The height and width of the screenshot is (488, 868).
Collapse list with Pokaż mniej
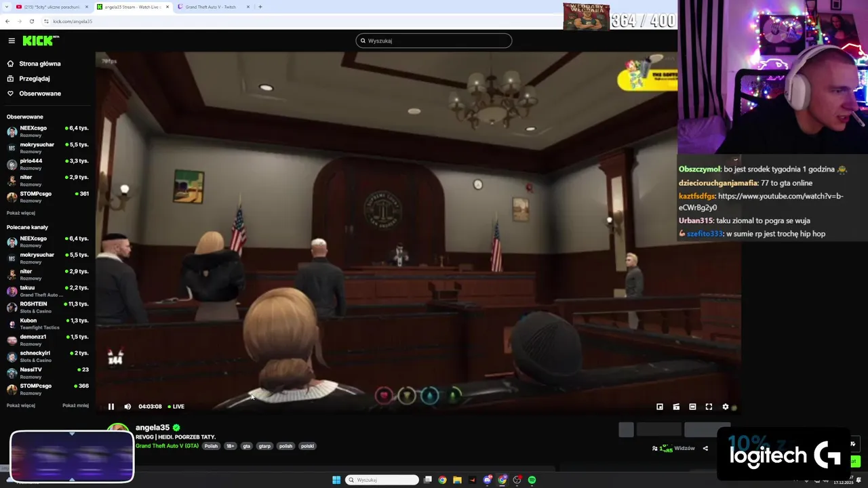point(75,405)
